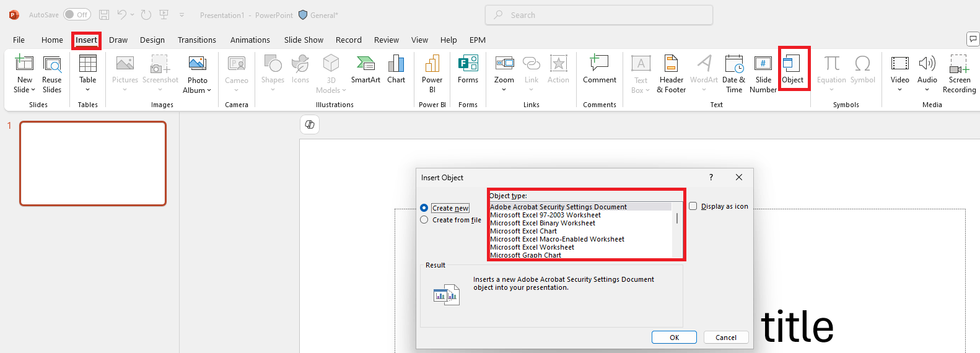The height and width of the screenshot is (353, 980).
Task: Expand Audio dropdown arrow
Action: (927, 90)
